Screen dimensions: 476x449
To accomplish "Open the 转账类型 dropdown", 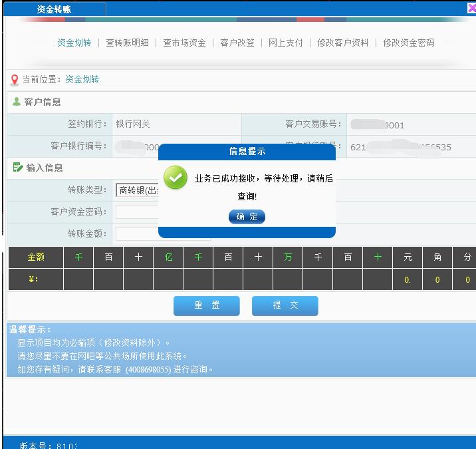I will pos(137,190).
